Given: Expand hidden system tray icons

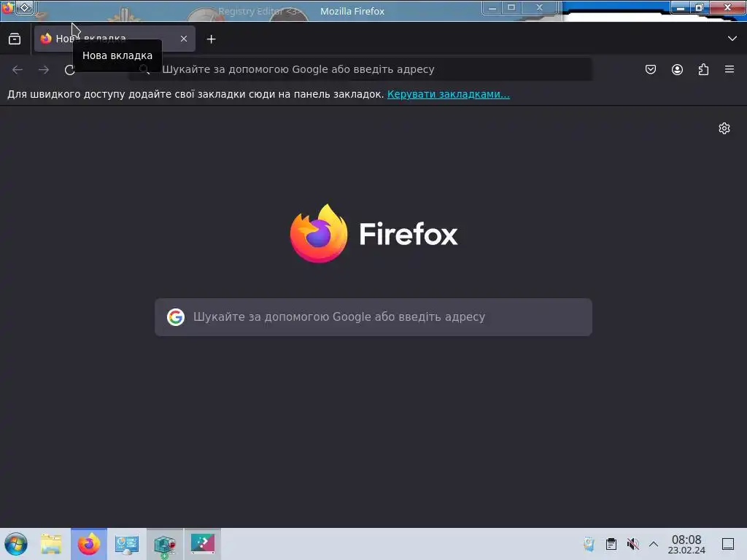Looking at the screenshot, I should pos(654,544).
